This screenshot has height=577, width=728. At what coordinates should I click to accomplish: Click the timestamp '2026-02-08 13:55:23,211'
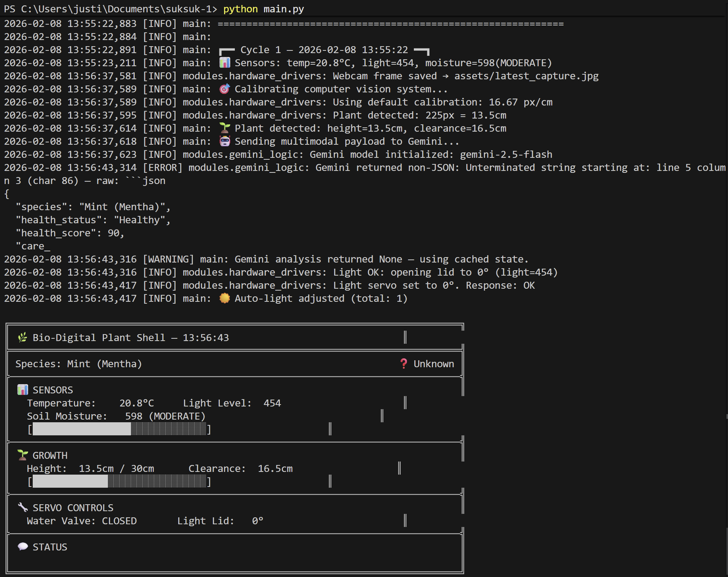pos(70,63)
